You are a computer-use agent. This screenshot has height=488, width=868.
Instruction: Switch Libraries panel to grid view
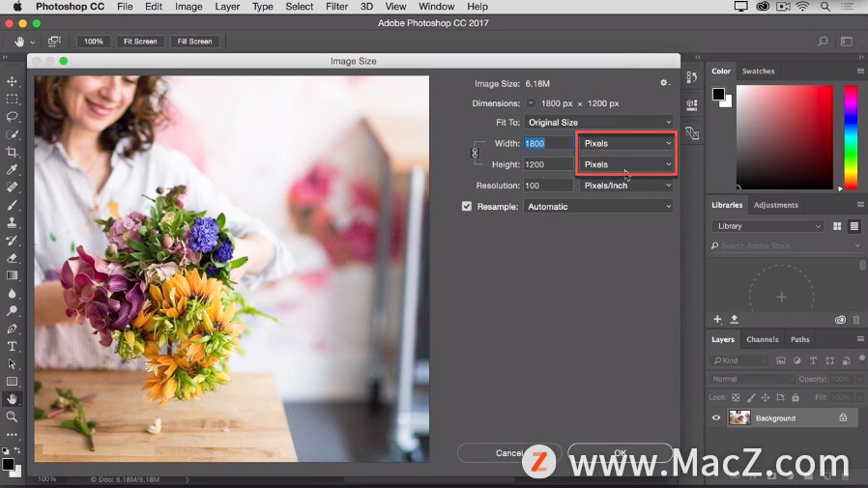coord(837,226)
